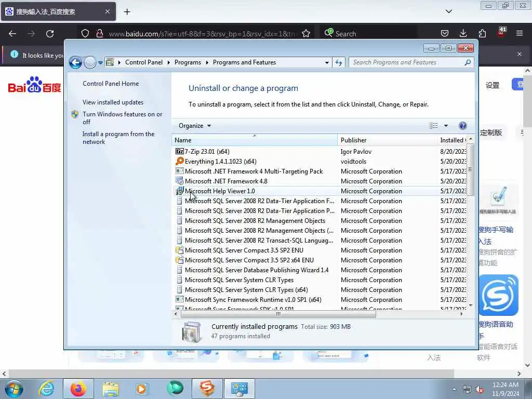532x399 pixels.
Task: Expand the view options dropdown arrow
Action: [446, 126]
